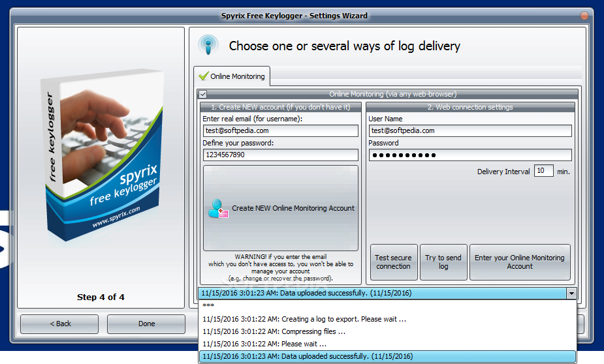
Task: Finish the wizard with Done
Action: click(x=146, y=324)
